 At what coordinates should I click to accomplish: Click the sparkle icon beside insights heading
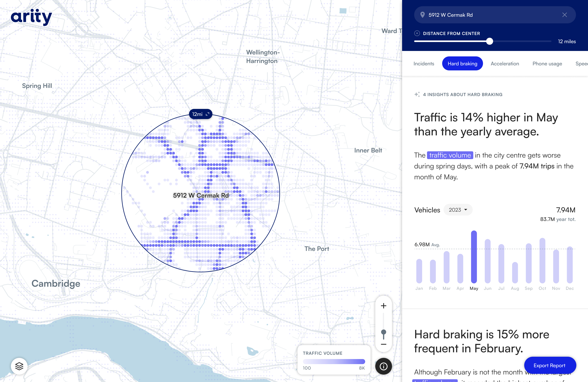pyautogui.click(x=417, y=94)
